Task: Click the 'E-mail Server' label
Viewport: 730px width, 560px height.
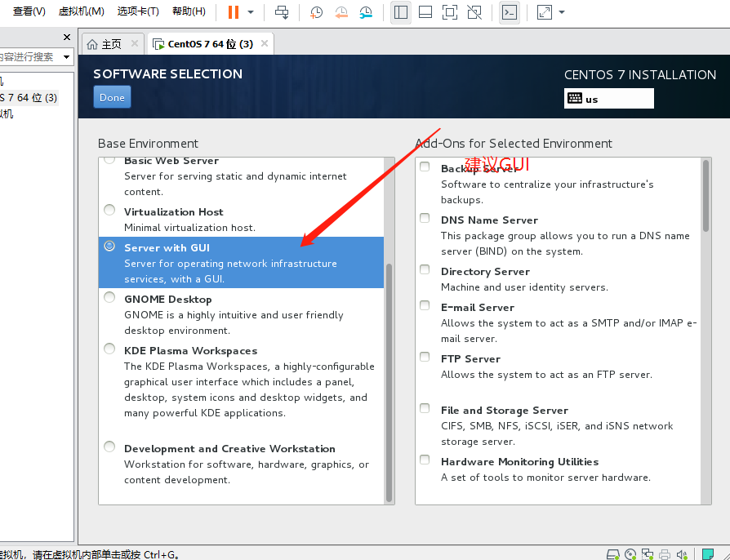Action: 478,307
